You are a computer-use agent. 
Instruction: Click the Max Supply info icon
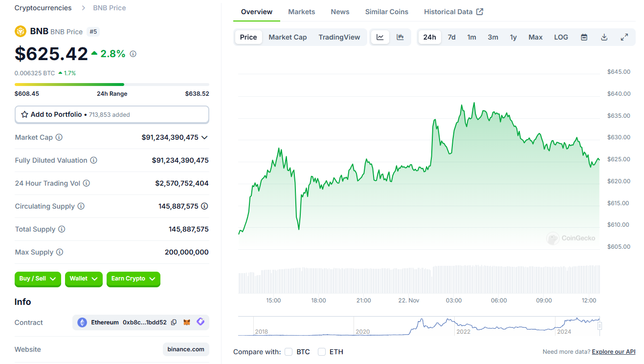[60, 252]
